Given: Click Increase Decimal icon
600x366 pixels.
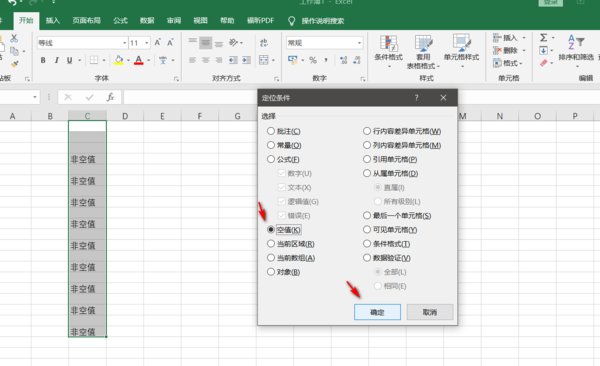Looking at the screenshot, I should [343, 60].
